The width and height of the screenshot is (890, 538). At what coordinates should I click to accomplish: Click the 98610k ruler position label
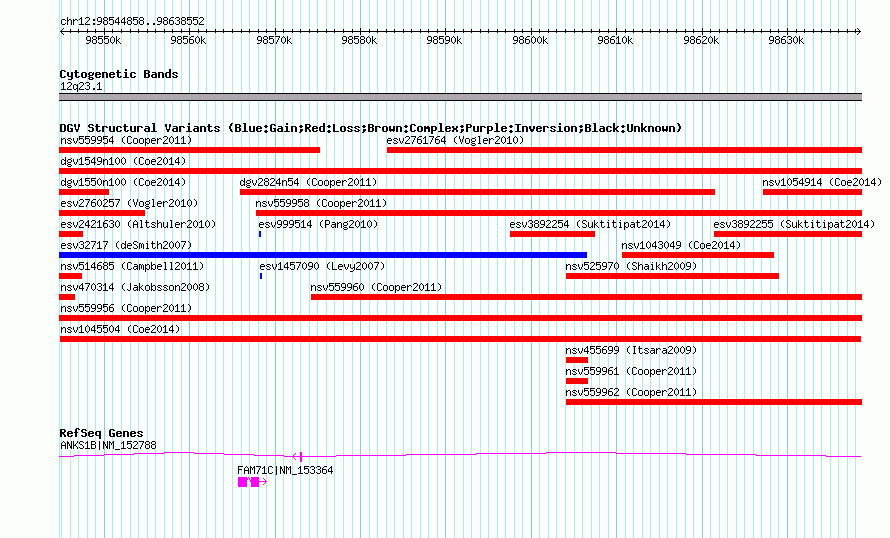click(x=615, y=41)
